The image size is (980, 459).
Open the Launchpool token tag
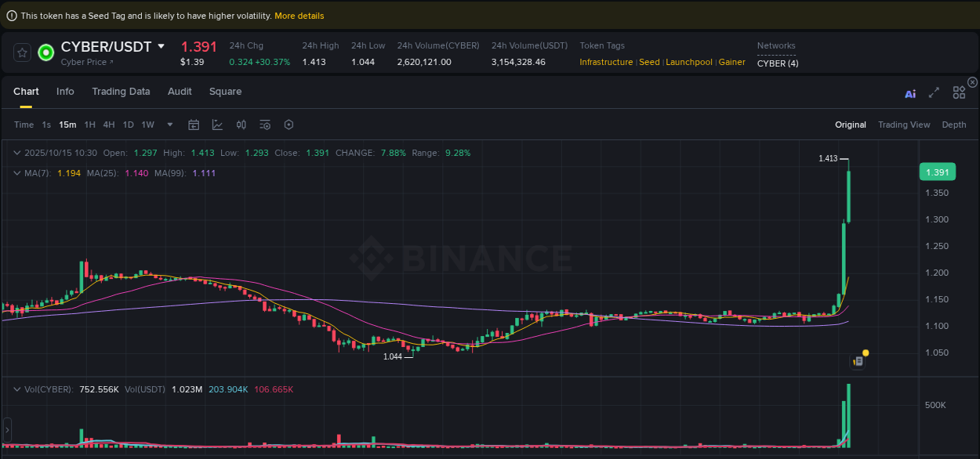[x=689, y=62]
